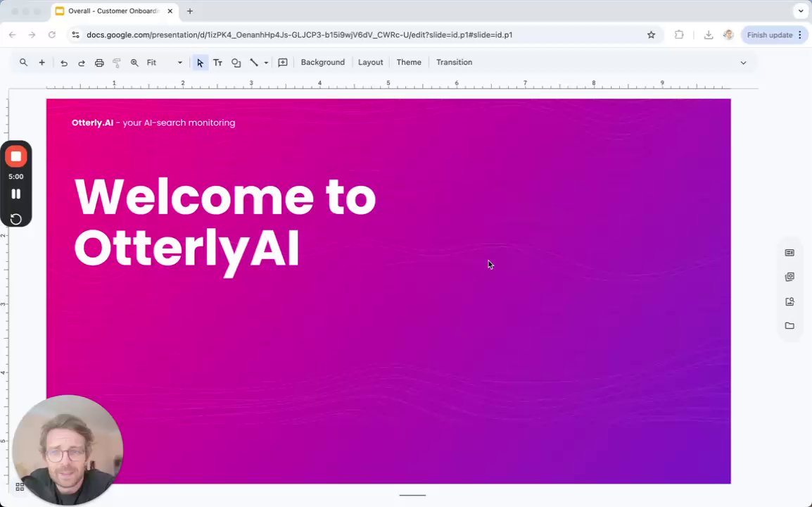Expand line type dropdown arrow

click(x=266, y=63)
